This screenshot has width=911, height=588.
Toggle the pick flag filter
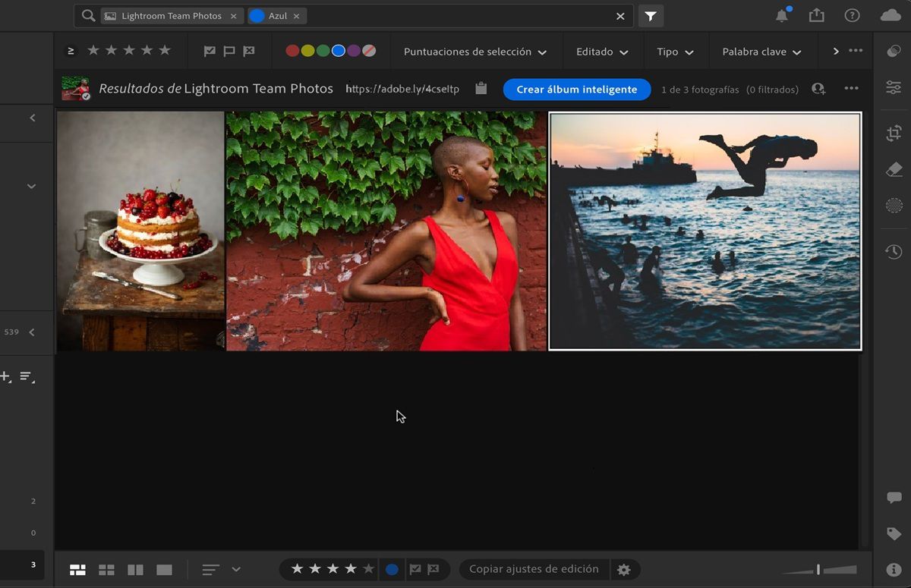click(209, 50)
